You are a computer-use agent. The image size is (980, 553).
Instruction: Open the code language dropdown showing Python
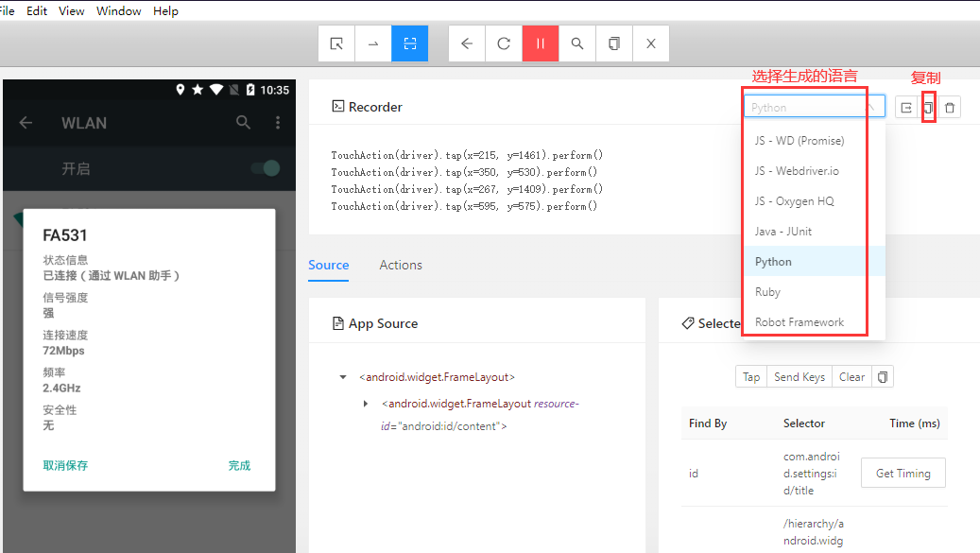point(813,106)
